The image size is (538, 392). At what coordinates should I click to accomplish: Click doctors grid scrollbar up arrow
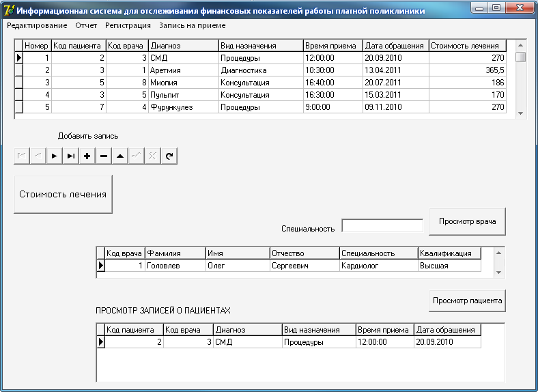click(499, 253)
